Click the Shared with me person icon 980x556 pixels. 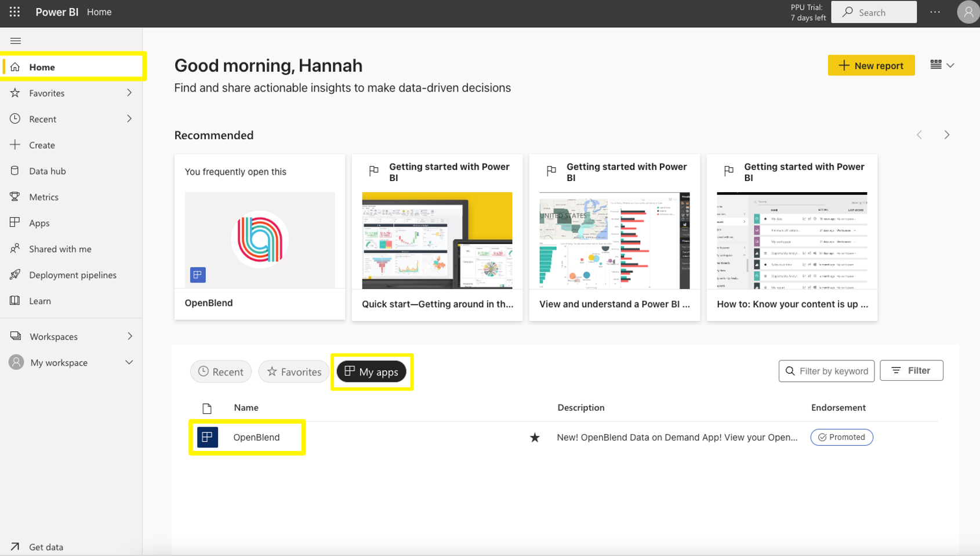(15, 248)
